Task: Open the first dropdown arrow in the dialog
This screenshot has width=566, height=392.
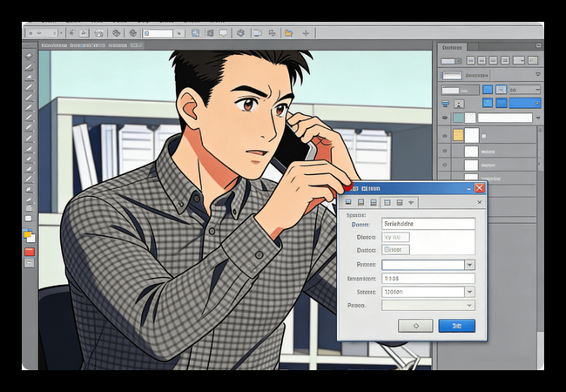Action: 469,265
